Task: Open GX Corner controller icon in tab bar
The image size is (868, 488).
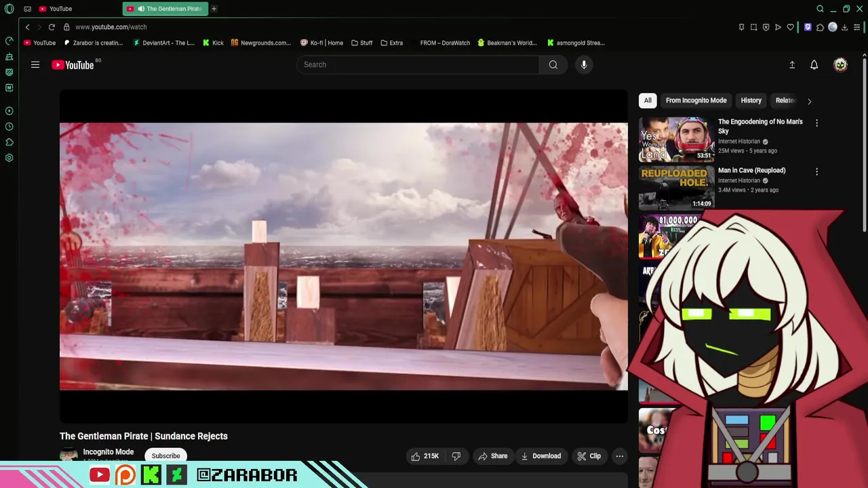Action: [27, 9]
